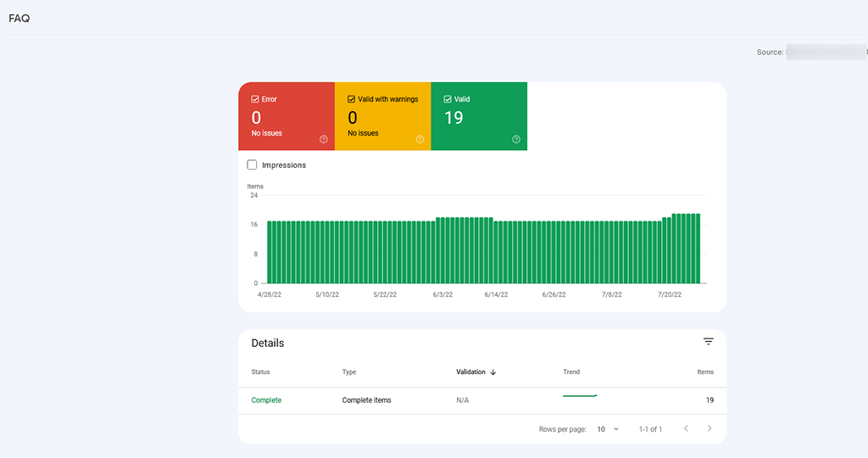Select the Valid 19 card

[480, 116]
